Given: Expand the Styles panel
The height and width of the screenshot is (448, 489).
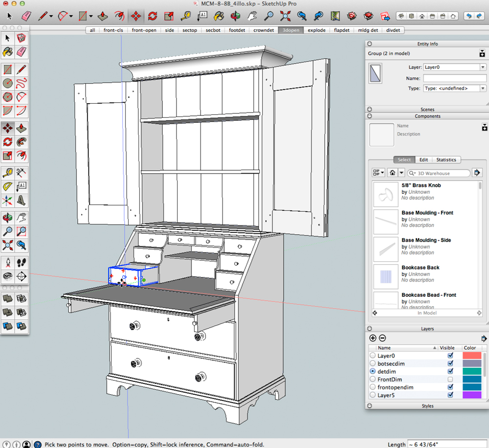Looking at the screenshot, I should 427,406.
